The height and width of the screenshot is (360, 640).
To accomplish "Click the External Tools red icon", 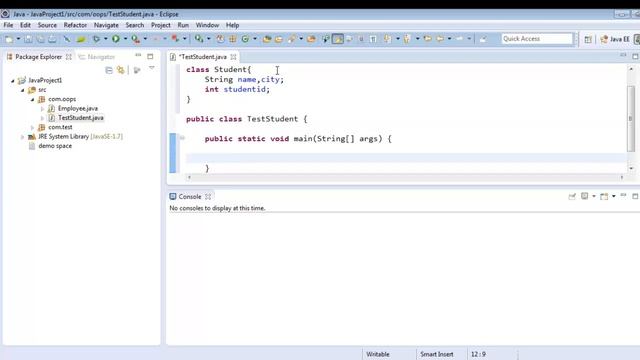I will pyautogui.click(x=175, y=39).
